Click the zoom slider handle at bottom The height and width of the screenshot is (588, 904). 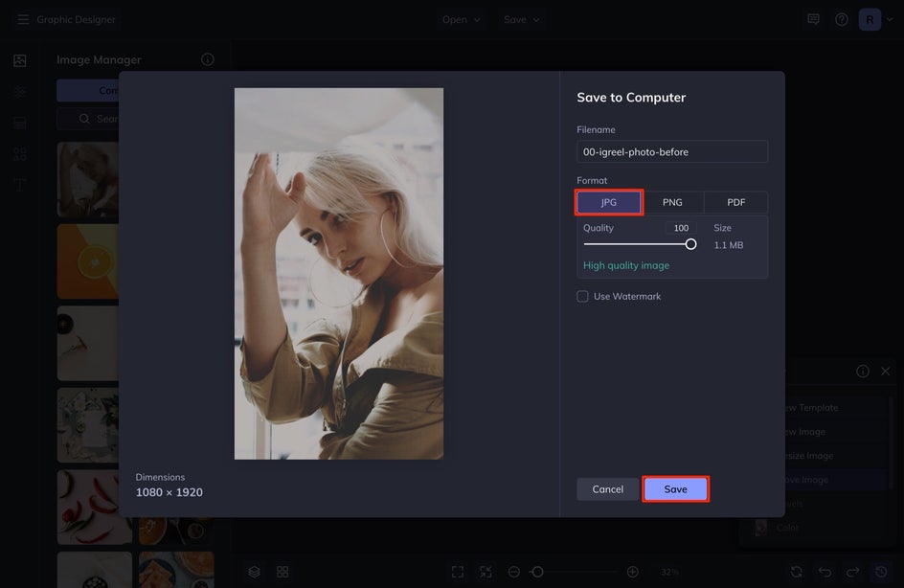click(537, 572)
